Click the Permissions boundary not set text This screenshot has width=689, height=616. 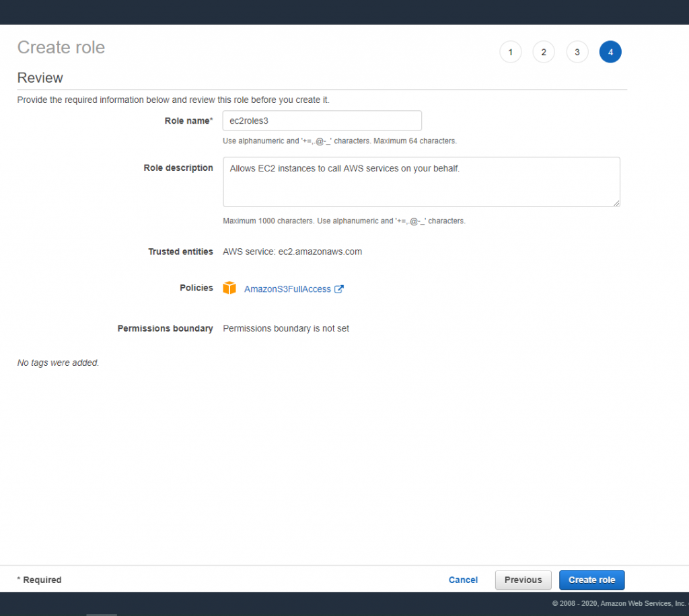tap(285, 328)
